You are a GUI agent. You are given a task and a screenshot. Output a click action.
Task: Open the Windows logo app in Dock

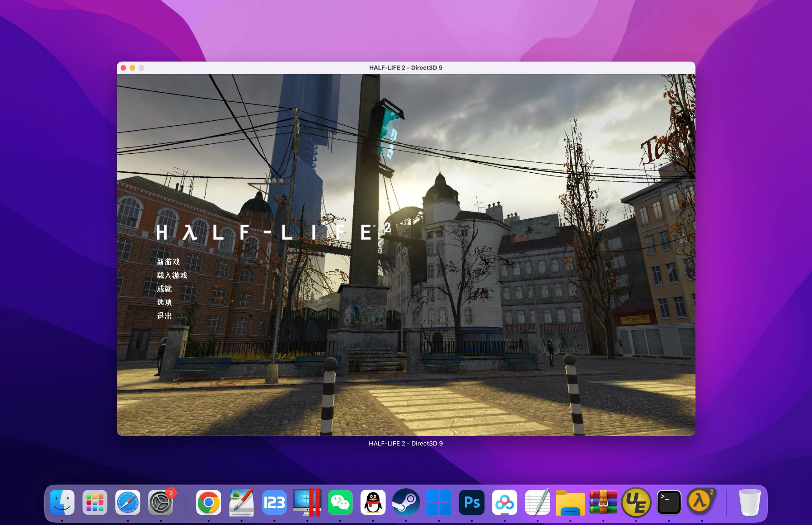(439, 502)
